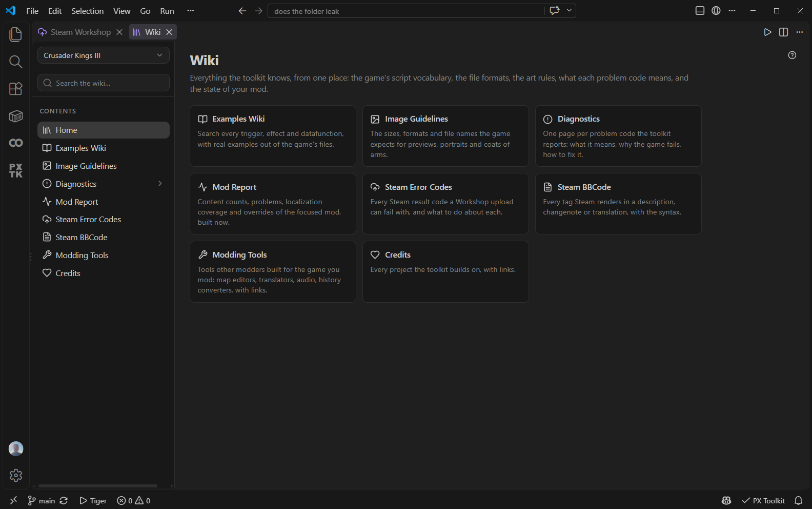Open the Image Guidelines card
This screenshot has width=812, height=509.
(x=445, y=136)
